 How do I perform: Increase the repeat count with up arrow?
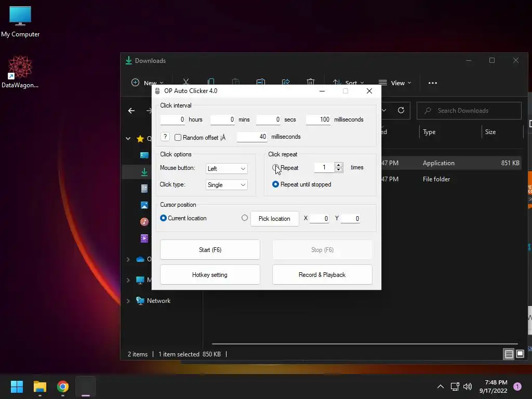(x=338, y=165)
